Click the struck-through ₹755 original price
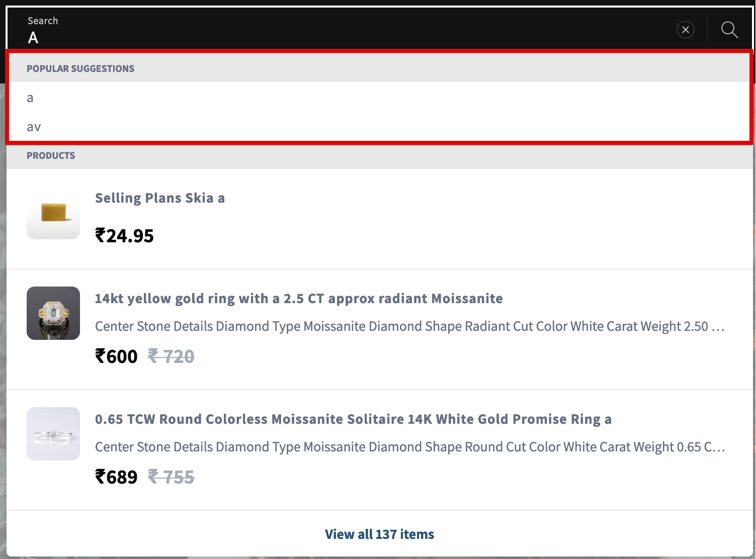Image resolution: width=756 pixels, height=559 pixels. pos(171,477)
